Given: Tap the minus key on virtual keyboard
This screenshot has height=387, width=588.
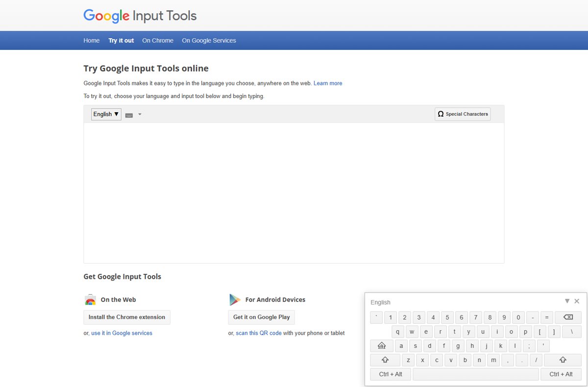Looking at the screenshot, I should point(533,317).
